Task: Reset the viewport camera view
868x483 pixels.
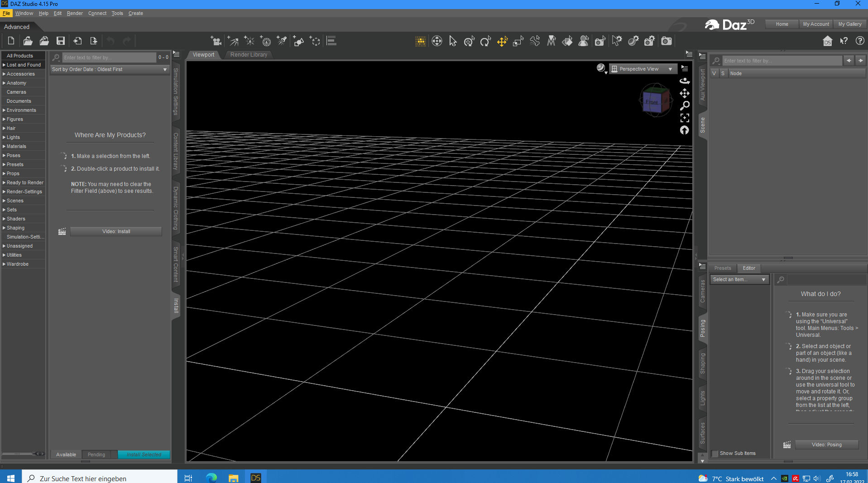Action: pos(685,130)
